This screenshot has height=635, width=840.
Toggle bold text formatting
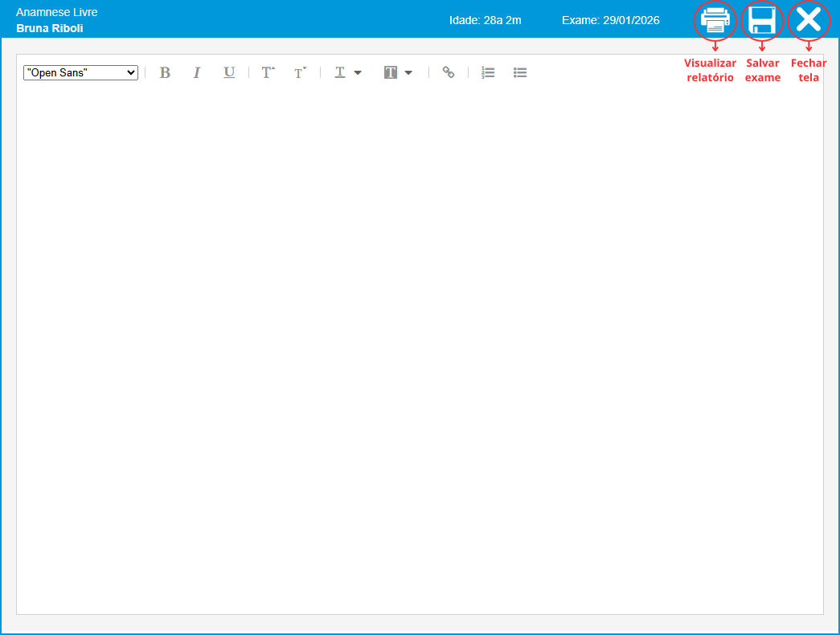(165, 72)
